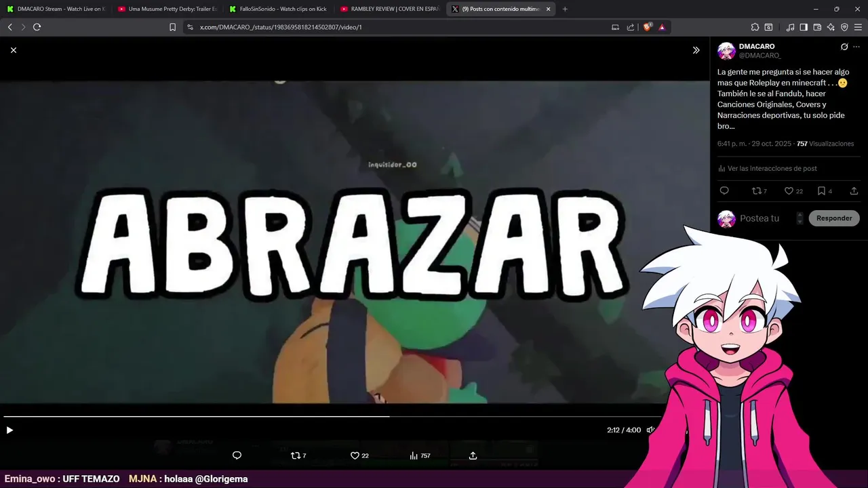Switch to Uma Musume Pretty Derby tab

[167, 9]
